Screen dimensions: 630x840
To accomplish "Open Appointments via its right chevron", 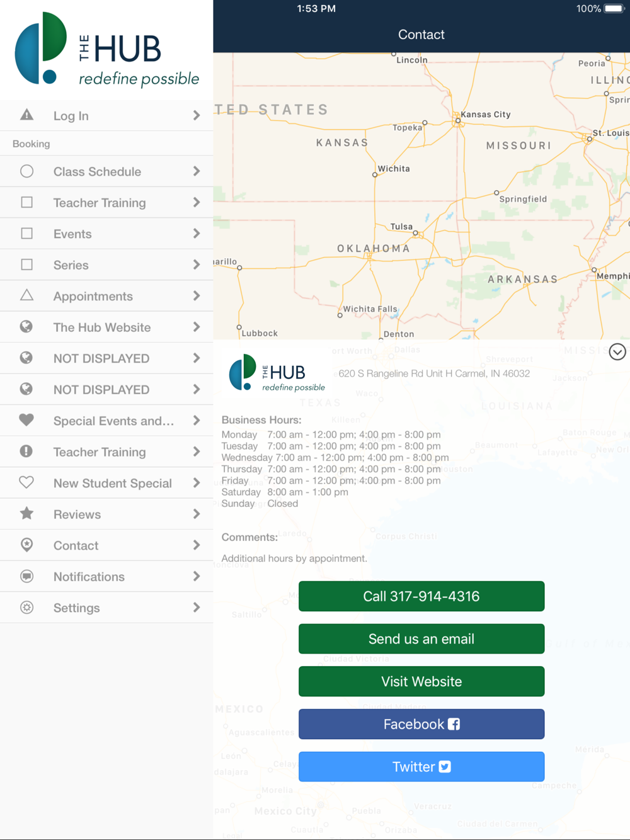I will (x=197, y=296).
